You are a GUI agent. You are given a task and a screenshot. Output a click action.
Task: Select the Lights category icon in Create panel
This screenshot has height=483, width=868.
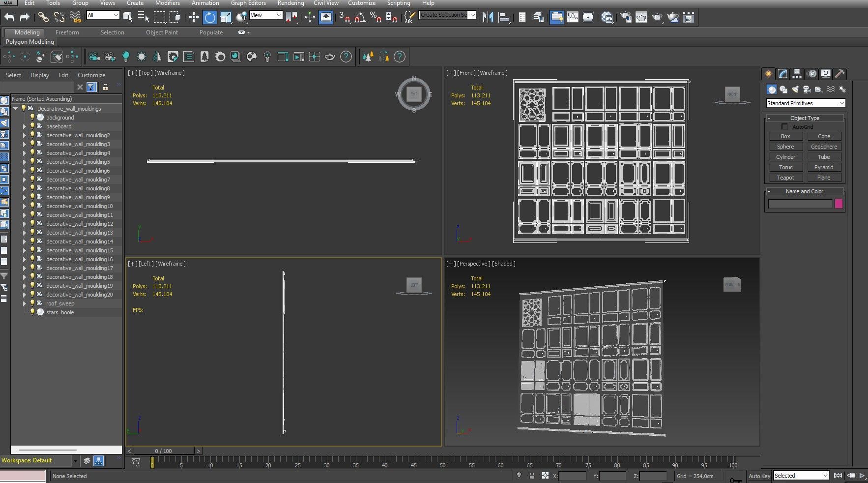click(795, 90)
